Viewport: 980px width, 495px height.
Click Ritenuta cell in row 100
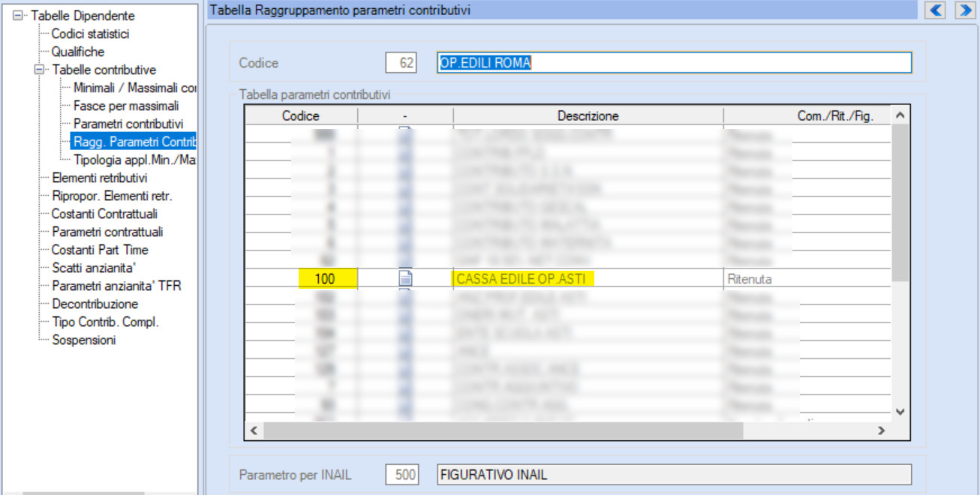click(807, 279)
